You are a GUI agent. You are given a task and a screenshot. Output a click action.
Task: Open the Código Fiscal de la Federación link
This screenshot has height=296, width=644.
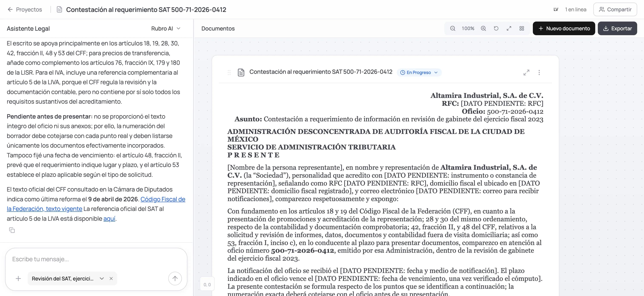(96, 204)
